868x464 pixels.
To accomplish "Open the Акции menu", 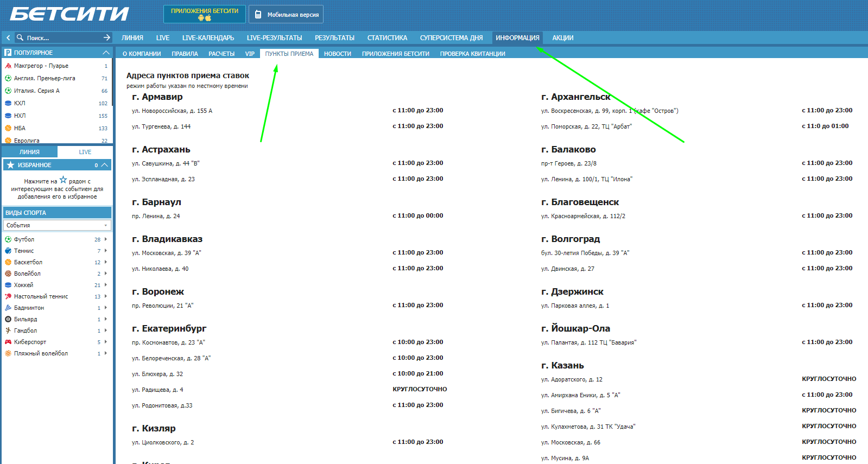I will [x=563, y=38].
